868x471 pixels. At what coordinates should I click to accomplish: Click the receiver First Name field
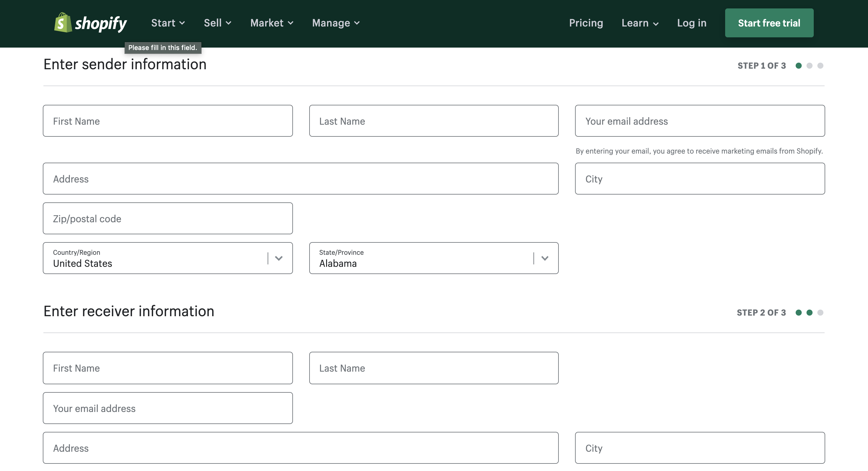[x=168, y=368]
